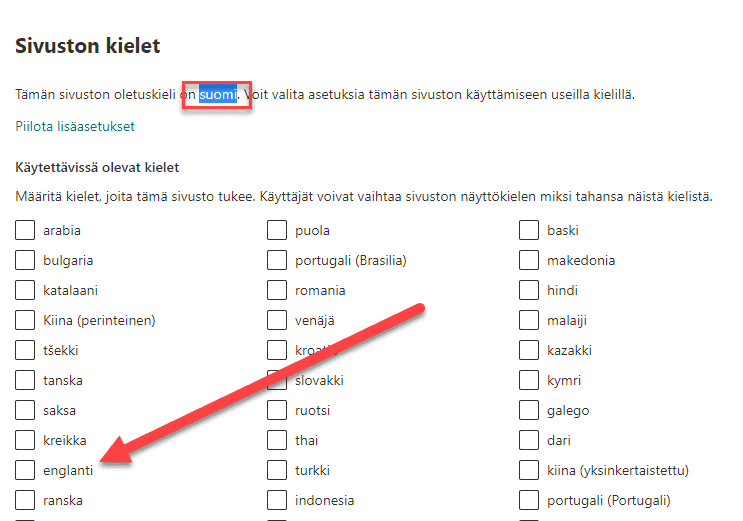Click the Piilota lisäasetukset link
743x521 pixels.
(75, 127)
